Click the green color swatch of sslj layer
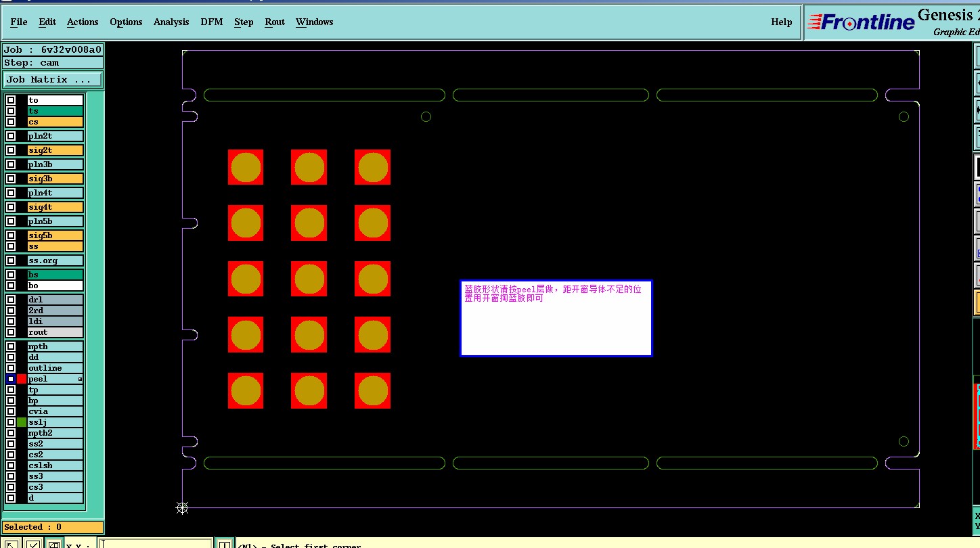 (22, 422)
